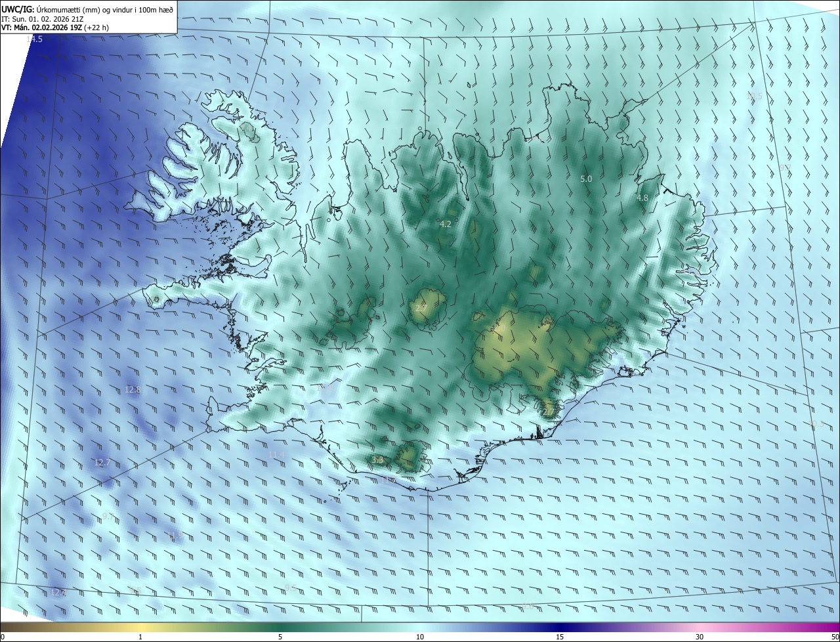Screen dimensions: 840x642
Task: Click the 14.5 precipitation value label
Action: 34,39
